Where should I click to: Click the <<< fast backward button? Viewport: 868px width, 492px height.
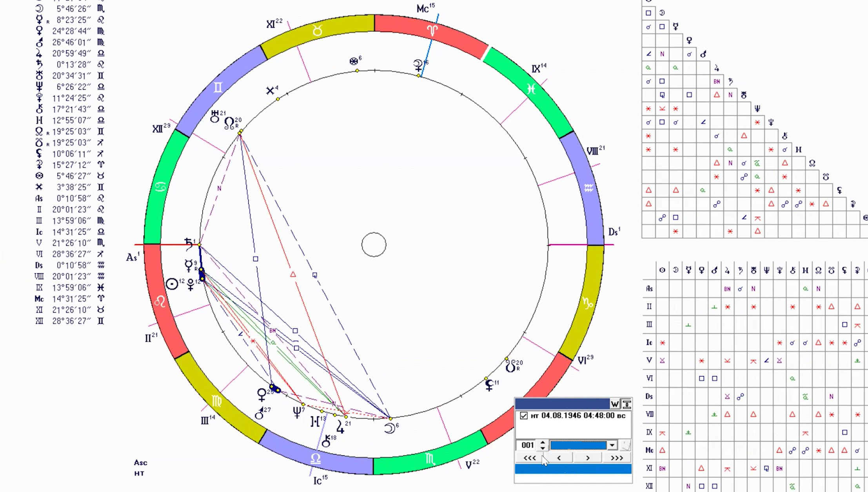(529, 458)
